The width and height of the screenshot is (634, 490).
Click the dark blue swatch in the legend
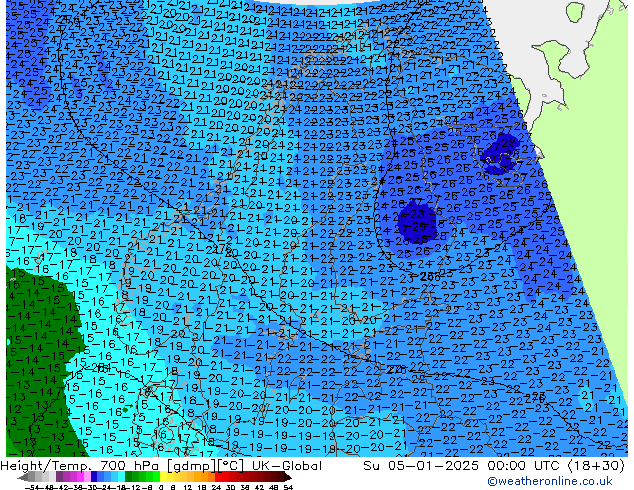[94, 477]
